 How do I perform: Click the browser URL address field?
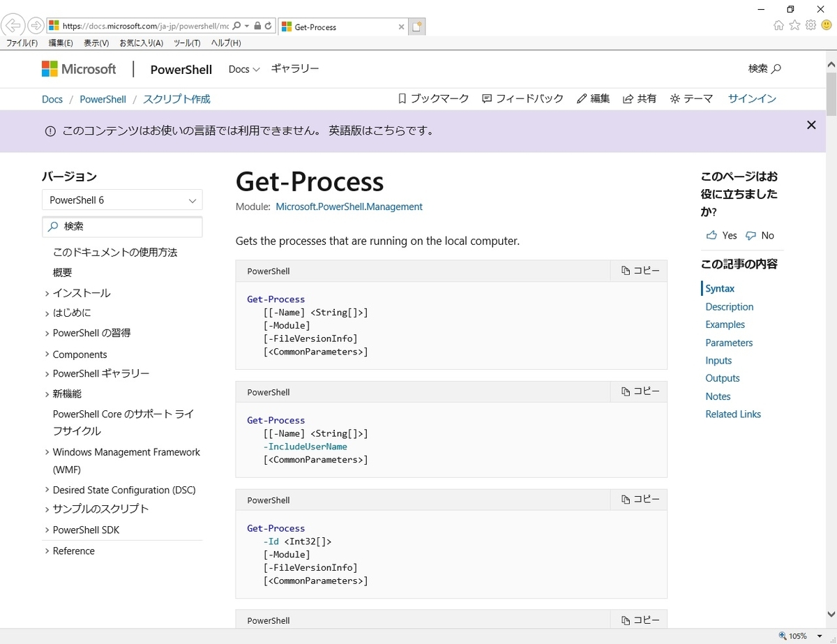pyautogui.click(x=145, y=27)
